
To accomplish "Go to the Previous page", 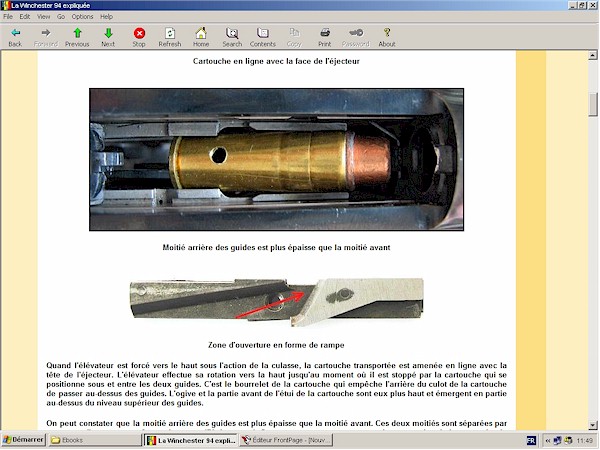I will [77, 37].
